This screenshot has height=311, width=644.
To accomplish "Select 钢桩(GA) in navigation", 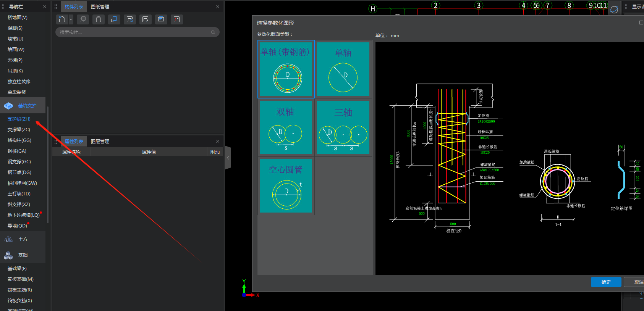I will pyautogui.click(x=17, y=151).
